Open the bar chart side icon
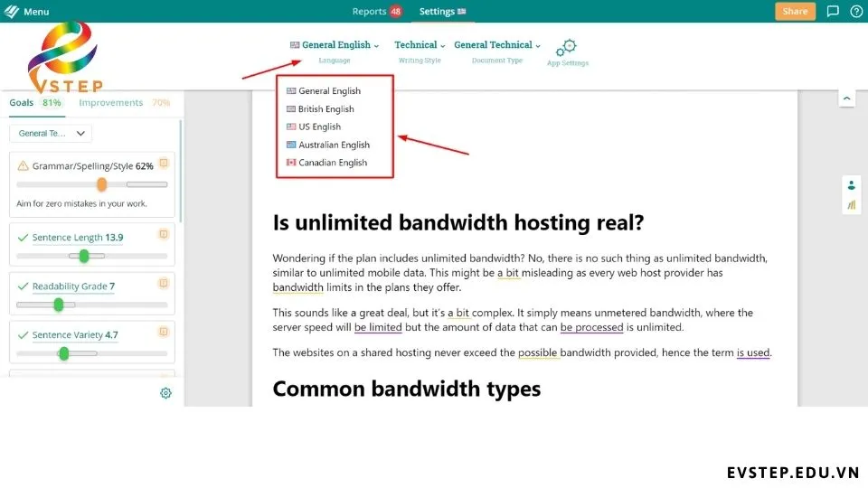868x488 pixels. [x=851, y=205]
